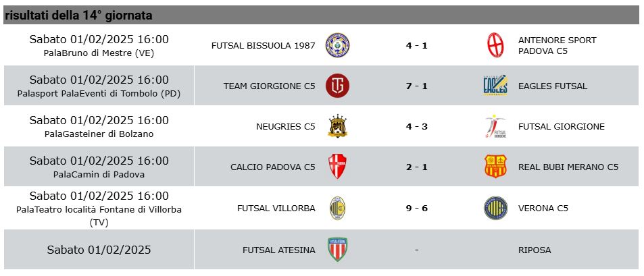The image size is (644, 276).
Task: Click the Futsal Atesina striped shield
Action: click(337, 249)
